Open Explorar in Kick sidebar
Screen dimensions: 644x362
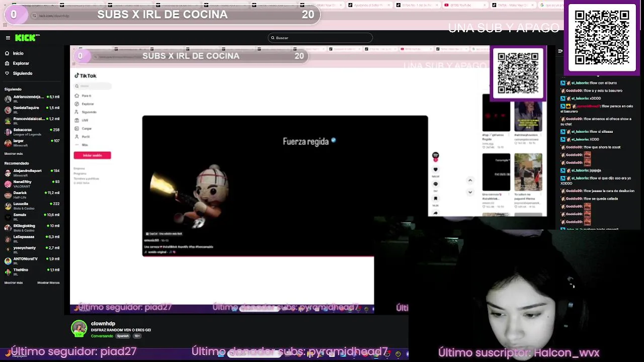(x=21, y=63)
